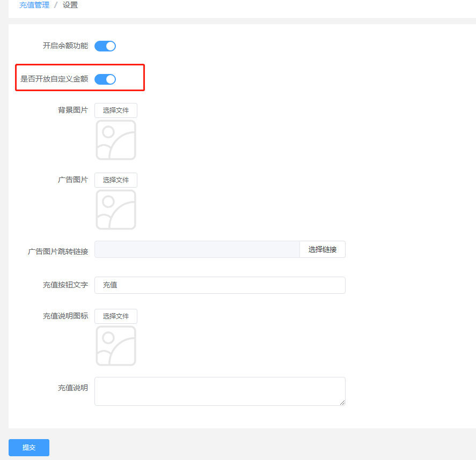Toggle the 是否开放自定义金额 switch

(105, 79)
